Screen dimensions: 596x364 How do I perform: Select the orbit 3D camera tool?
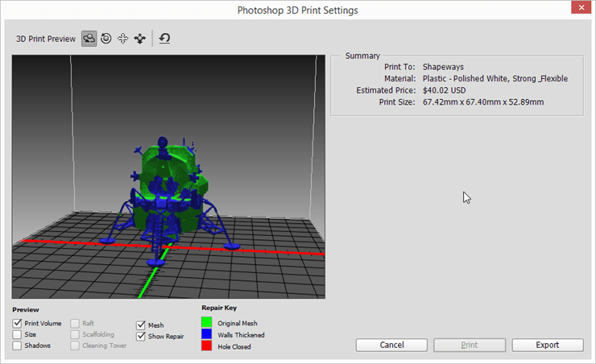click(x=89, y=39)
